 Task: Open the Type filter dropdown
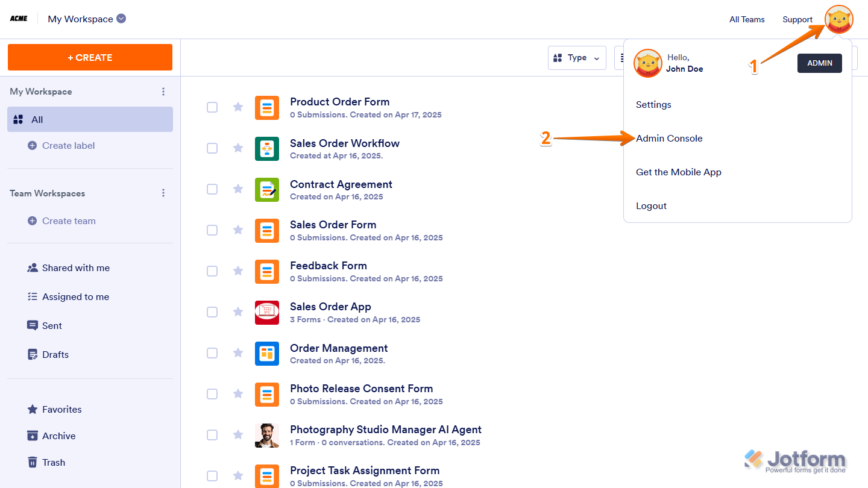click(577, 58)
